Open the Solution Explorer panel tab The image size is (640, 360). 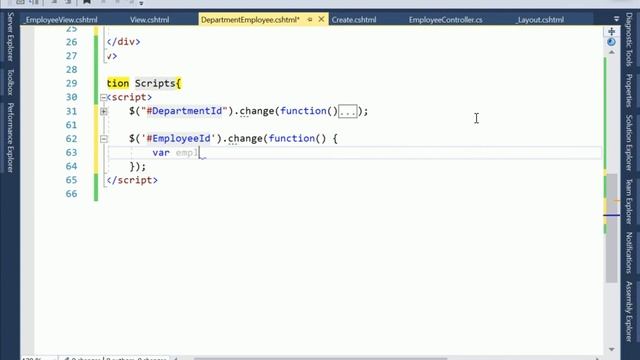click(x=629, y=142)
